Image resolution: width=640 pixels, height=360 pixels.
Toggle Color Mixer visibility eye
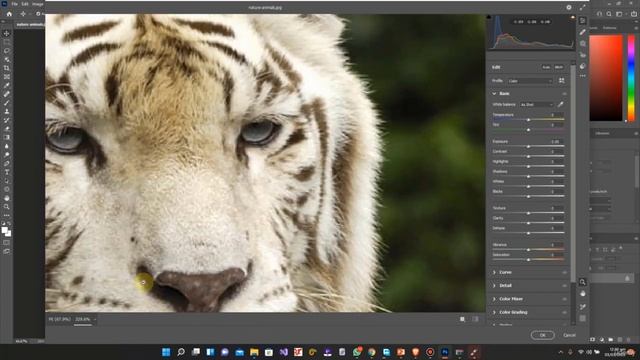click(x=564, y=299)
